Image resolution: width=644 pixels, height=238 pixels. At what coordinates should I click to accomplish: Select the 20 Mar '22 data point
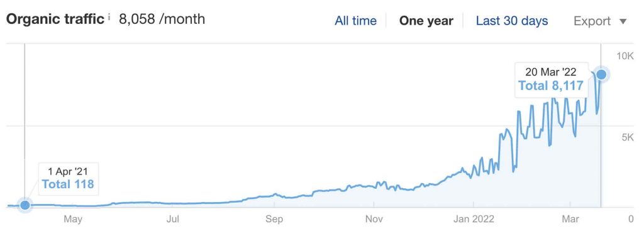click(x=601, y=74)
